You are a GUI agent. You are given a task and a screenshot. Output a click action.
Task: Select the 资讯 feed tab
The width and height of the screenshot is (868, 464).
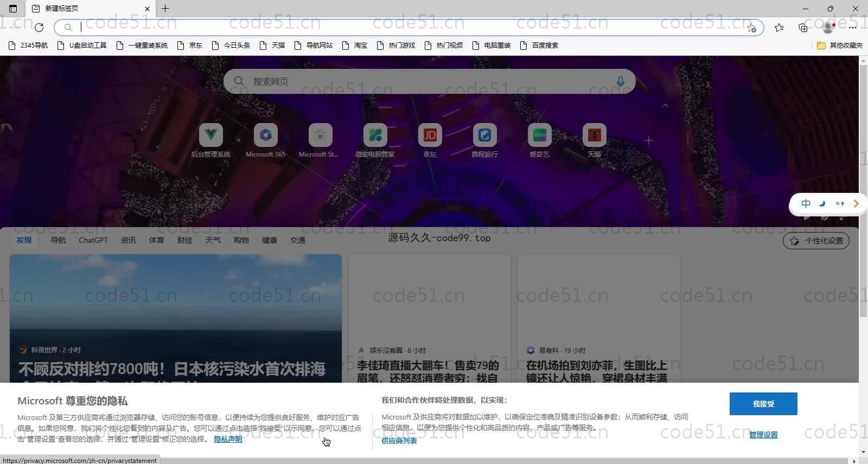[129, 240]
